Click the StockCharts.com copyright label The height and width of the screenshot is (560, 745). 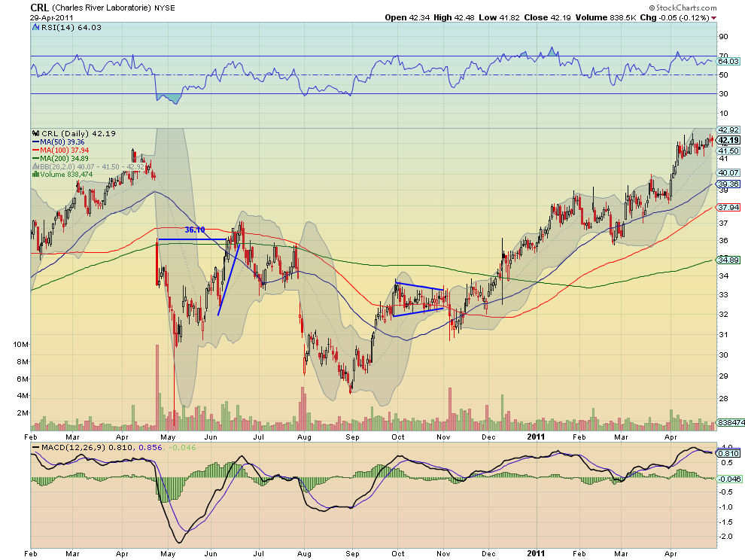[683, 8]
